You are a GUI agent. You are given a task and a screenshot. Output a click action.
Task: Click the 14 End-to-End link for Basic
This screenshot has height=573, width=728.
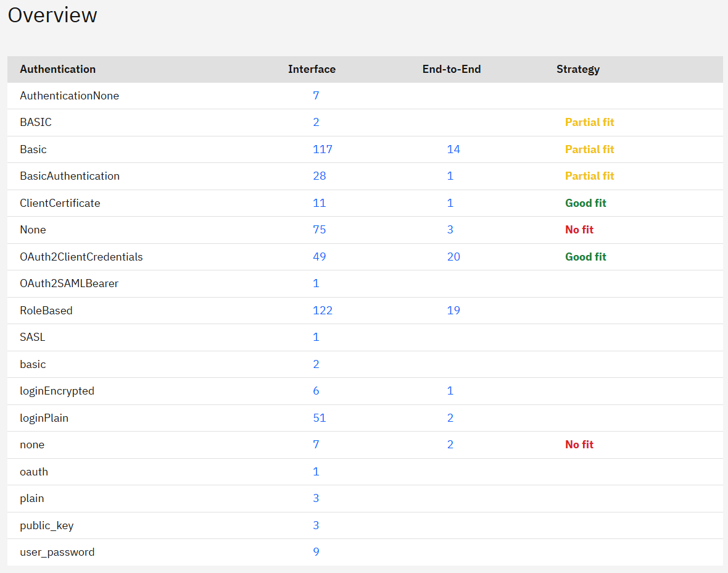(453, 149)
